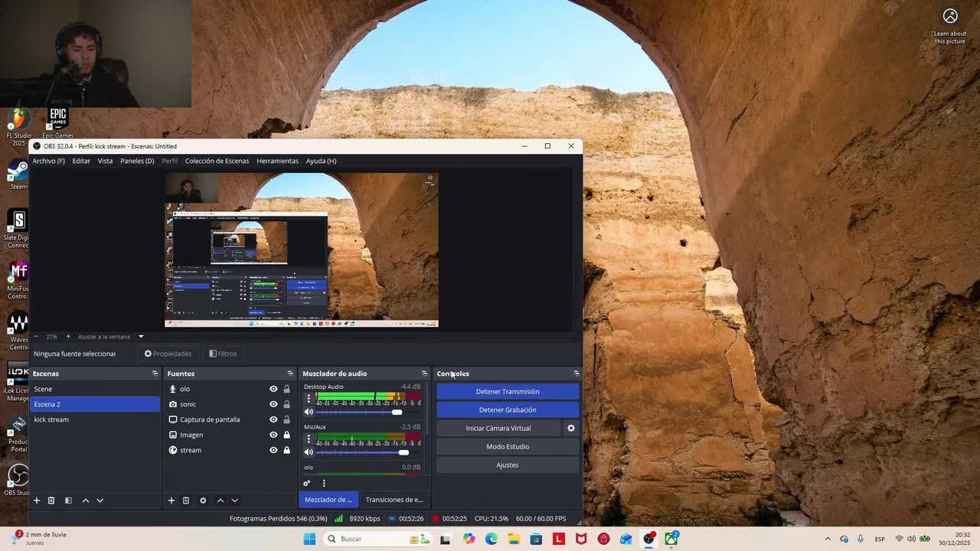Open audio mixer options three-dot menu at the bottom
Screen dimensions: 980x551
[x=324, y=483]
